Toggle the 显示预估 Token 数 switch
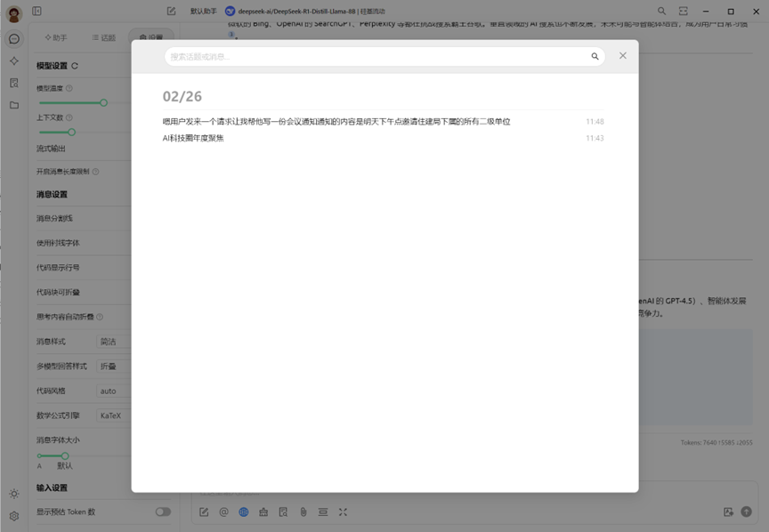 tap(163, 512)
